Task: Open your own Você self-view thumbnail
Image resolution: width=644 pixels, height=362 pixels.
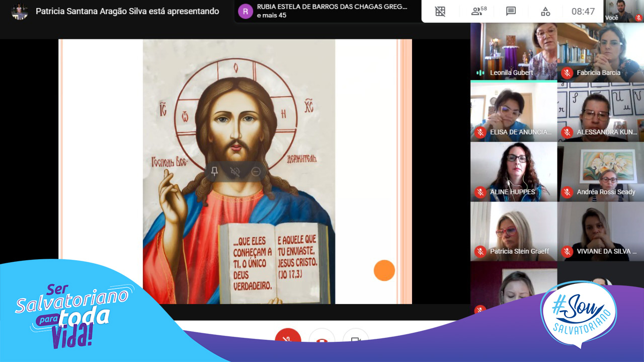Action: coord(624,11)
